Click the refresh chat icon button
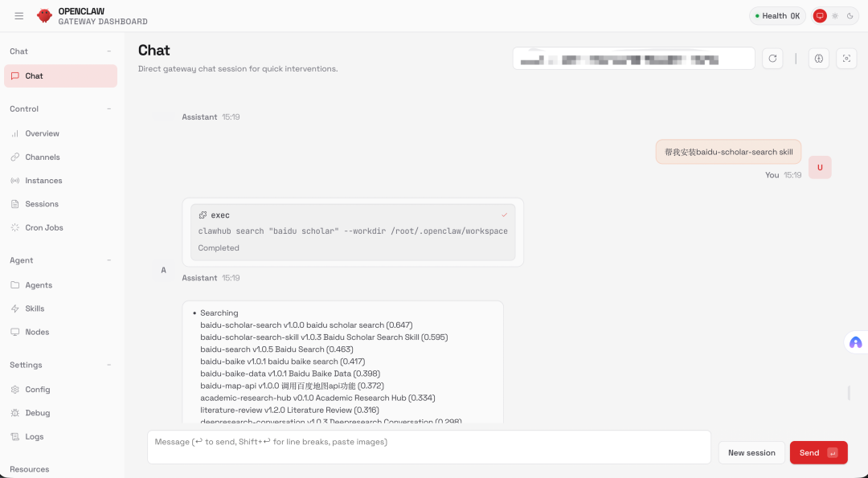Viewport: 868px width, 478px height. pyautogui.click(x=772, y=59)
